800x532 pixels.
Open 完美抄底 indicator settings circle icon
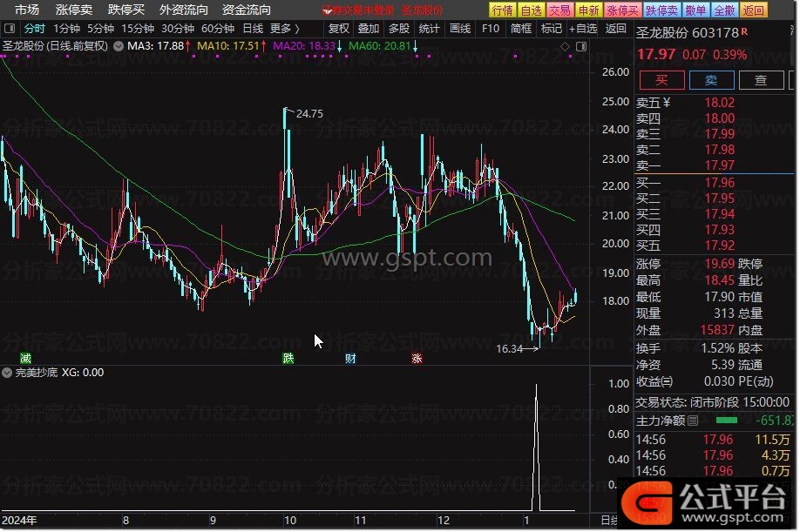[x=7, y=373]
